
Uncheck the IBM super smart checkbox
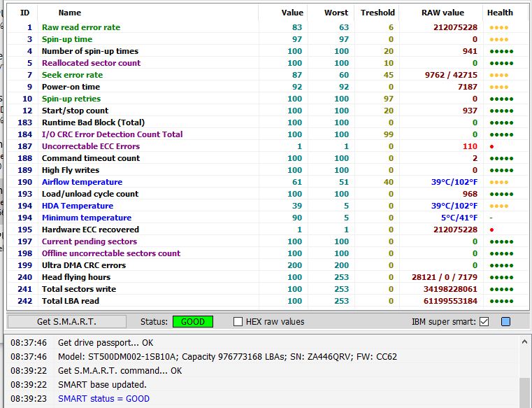click(484, 321)
